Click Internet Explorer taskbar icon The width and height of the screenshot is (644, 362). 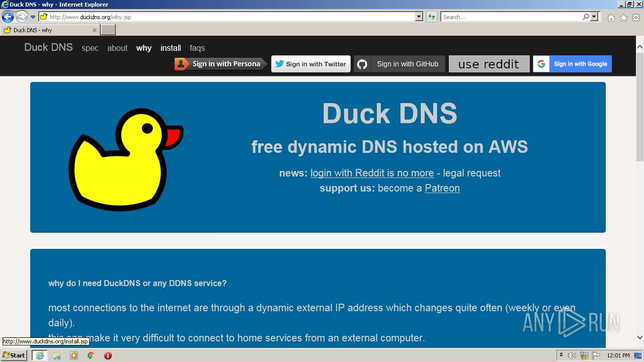pos(40,355)
